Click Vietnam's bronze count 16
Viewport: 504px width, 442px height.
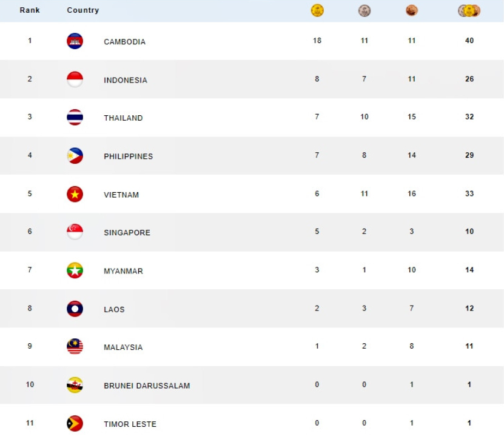click(x=412, y=193)
